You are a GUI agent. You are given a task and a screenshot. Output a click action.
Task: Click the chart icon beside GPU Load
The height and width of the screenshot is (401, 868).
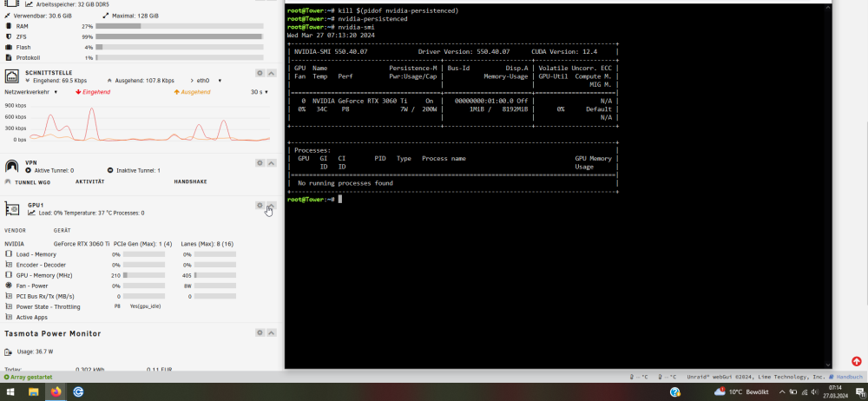pos(31,213)
